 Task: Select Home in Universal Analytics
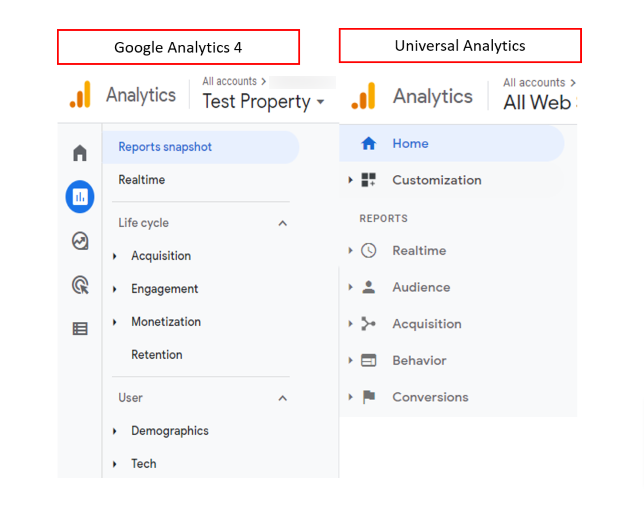click(452, 143)
